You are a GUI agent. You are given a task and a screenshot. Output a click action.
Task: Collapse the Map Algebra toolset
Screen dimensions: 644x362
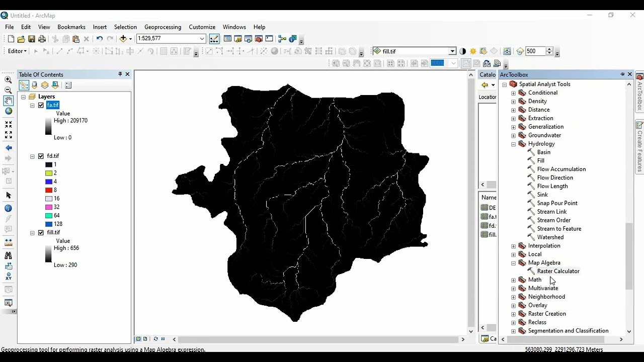coord(513,263)
